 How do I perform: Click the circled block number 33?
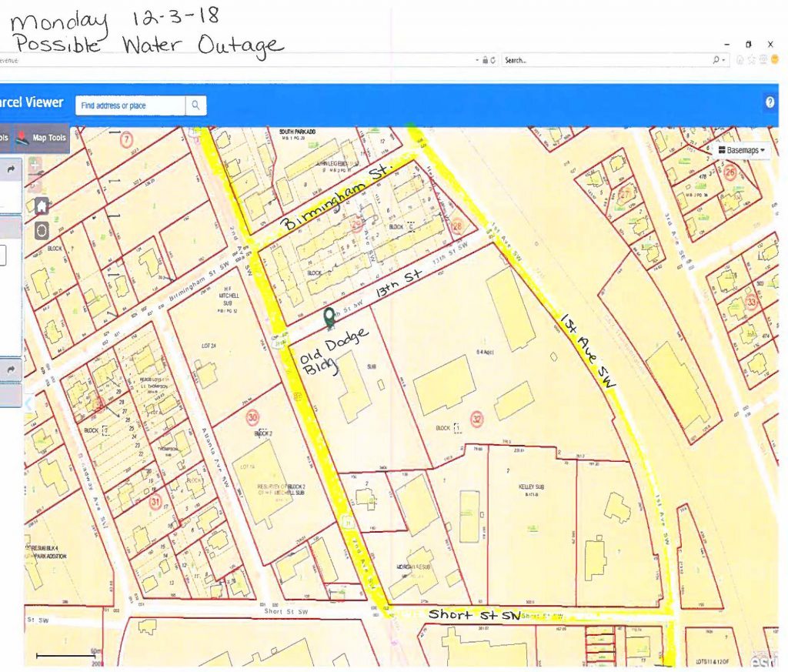[x=752, y=302]
